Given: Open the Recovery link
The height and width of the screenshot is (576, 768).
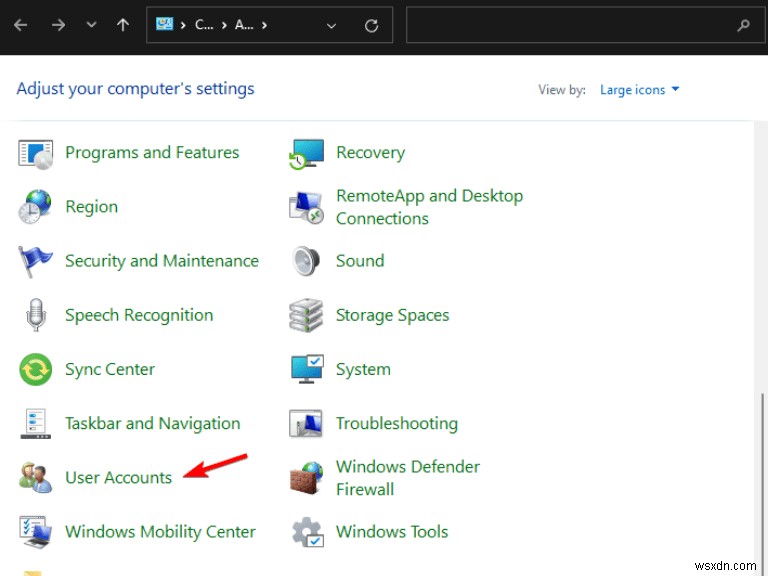Looking at the screenshot, I should coord(371,153).
